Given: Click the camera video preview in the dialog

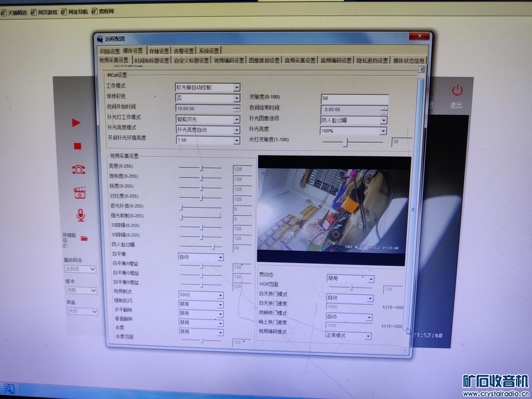Looking at the screenshot, I should (334, 211).
